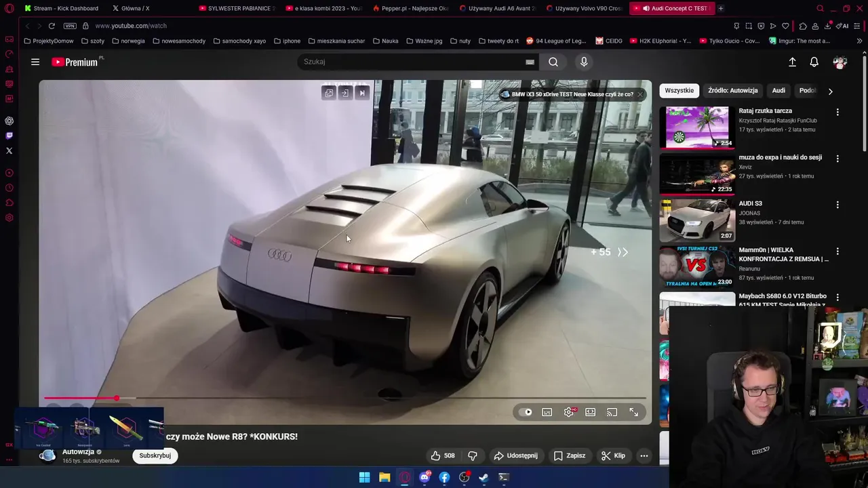Image resolution: width=868 pixels, height=488 pixels.
Task: Open options for muza do expa video
Action: 837,159
